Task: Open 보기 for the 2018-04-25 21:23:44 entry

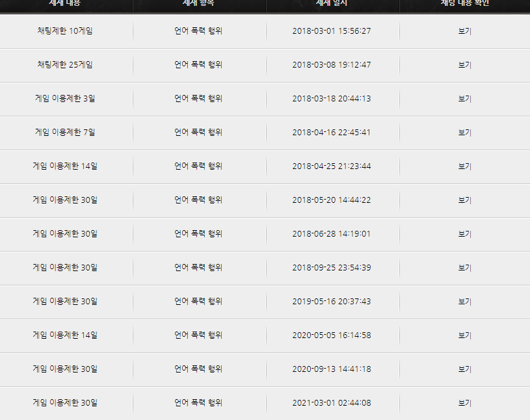Action: coord(464,166)
